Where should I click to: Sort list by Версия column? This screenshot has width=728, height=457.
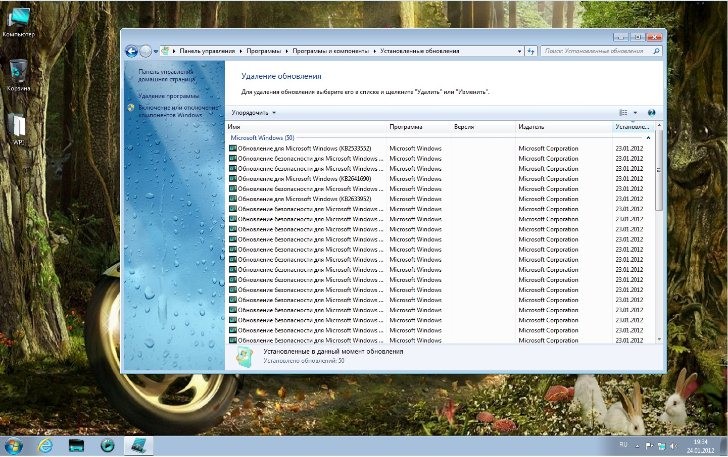[483, 127]
